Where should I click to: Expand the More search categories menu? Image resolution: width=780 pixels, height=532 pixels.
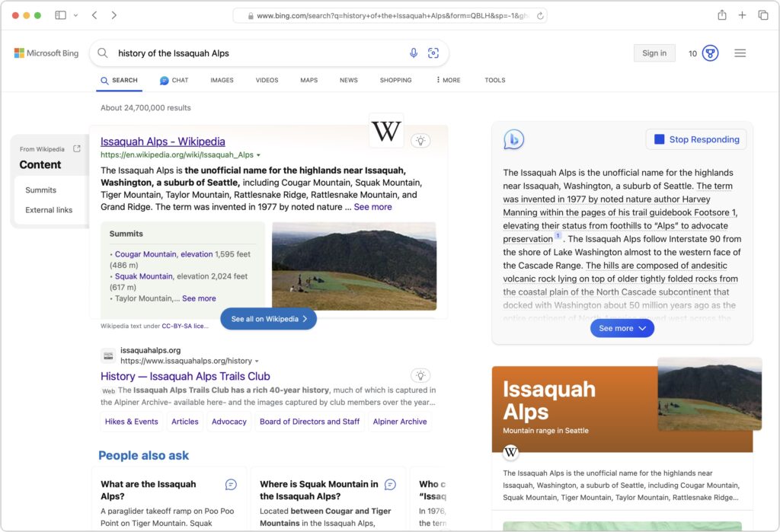pyautogui.click(x=448, y=80)
